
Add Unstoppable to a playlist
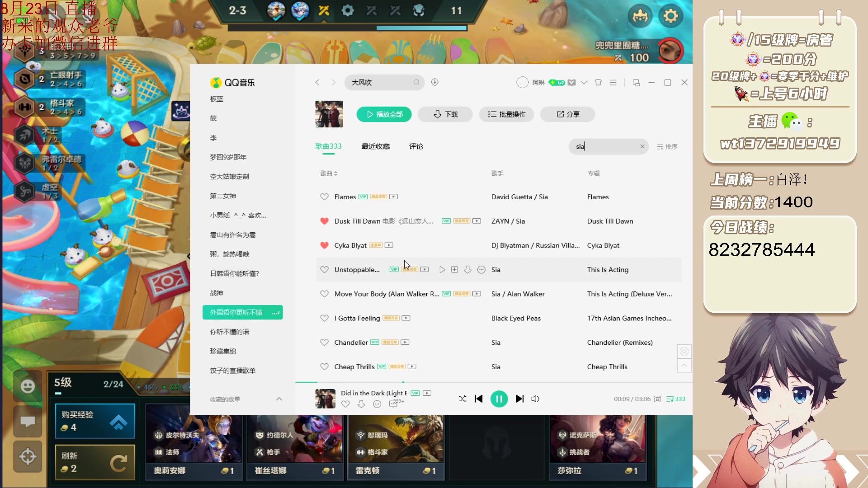tap(455, 270)
